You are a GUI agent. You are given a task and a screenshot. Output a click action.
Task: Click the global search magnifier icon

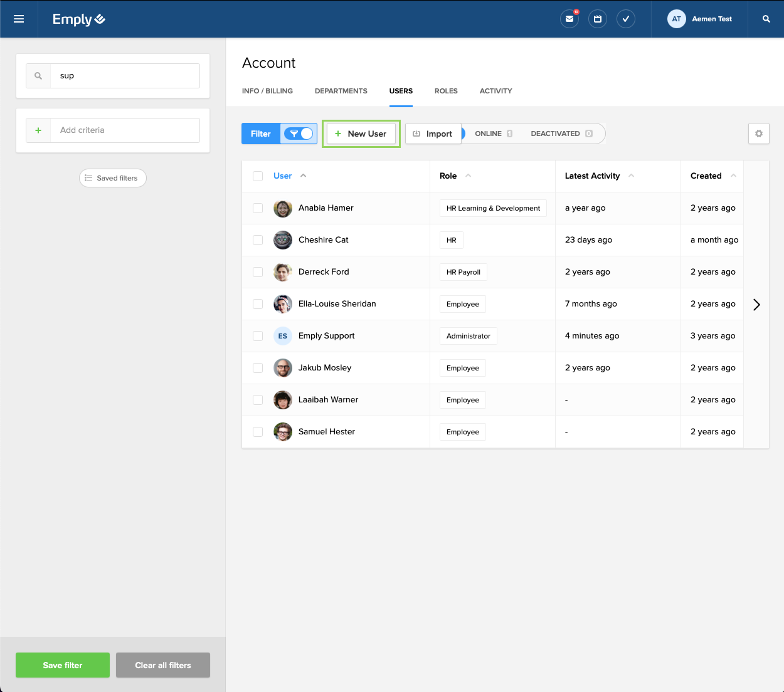pos(766,19)
